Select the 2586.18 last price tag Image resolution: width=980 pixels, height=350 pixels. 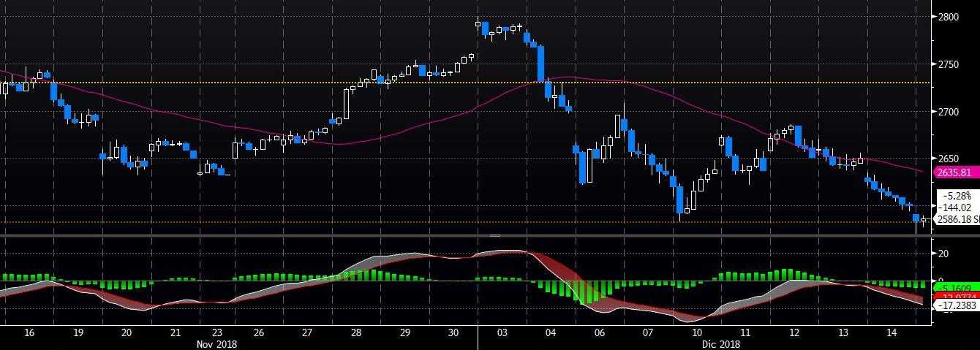click(x=957, y=219)
